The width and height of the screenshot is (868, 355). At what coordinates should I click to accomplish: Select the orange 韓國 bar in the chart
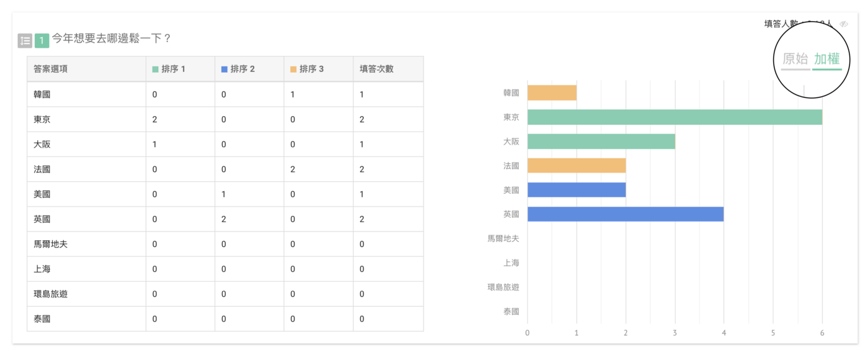click(552, 92)
